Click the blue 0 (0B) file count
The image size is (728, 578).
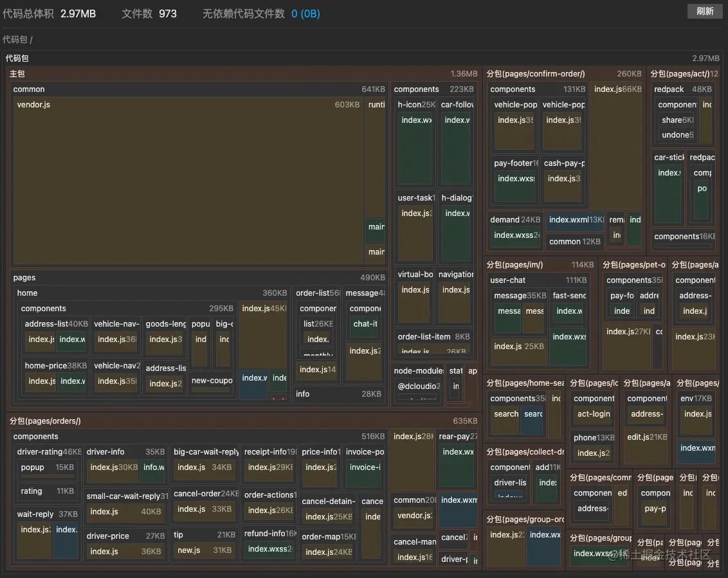(305, 14)
